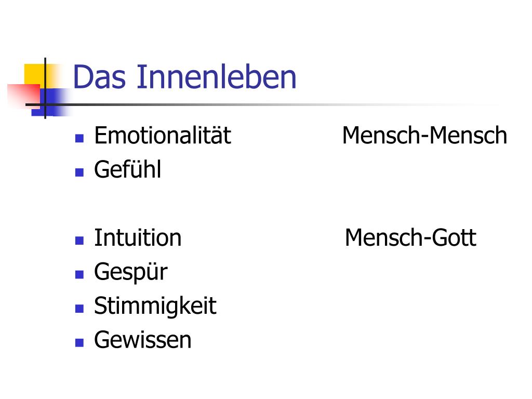Viewport: 532px width, 399px height.
Task: Click blue bullet marker beside Gewissen
Action: pyautogui.click(x=79, y=342)
